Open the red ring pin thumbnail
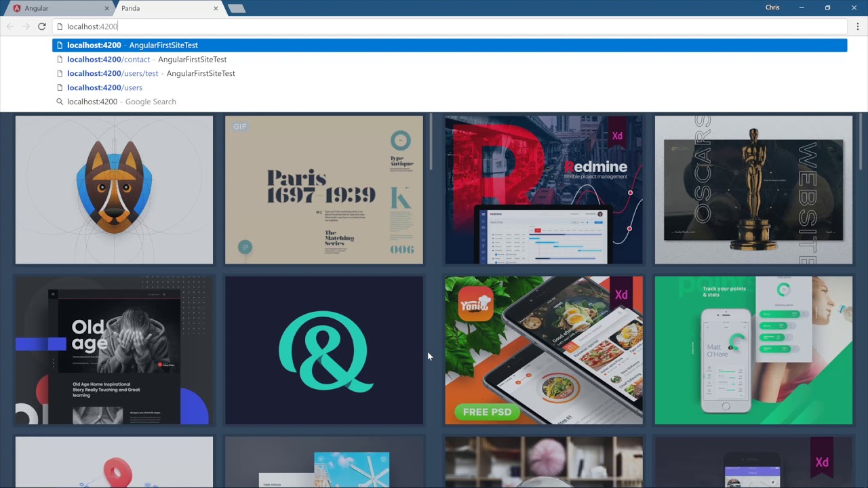Viewport: 868px width, 488px height. tap(114, 462)
